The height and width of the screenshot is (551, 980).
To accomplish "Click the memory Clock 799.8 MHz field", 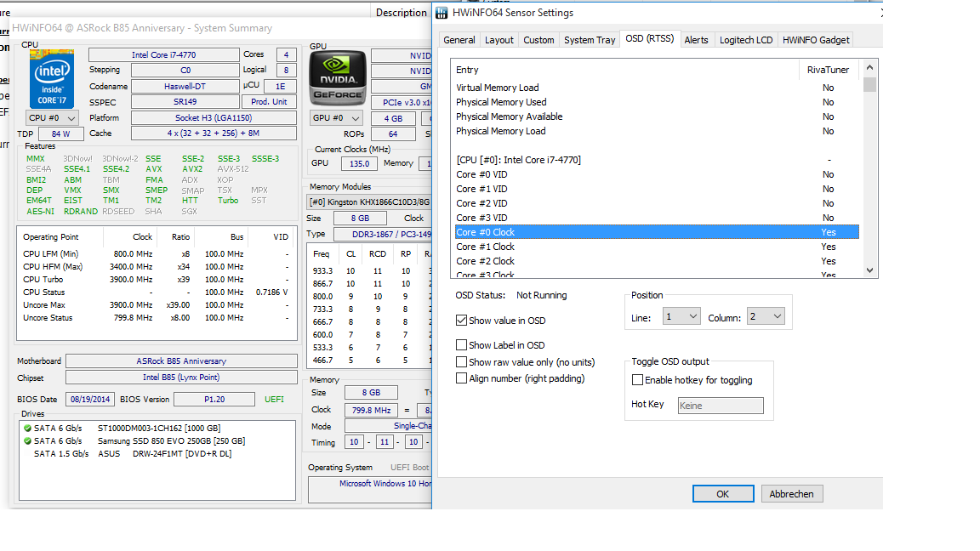I will click(x=371, y=411).
